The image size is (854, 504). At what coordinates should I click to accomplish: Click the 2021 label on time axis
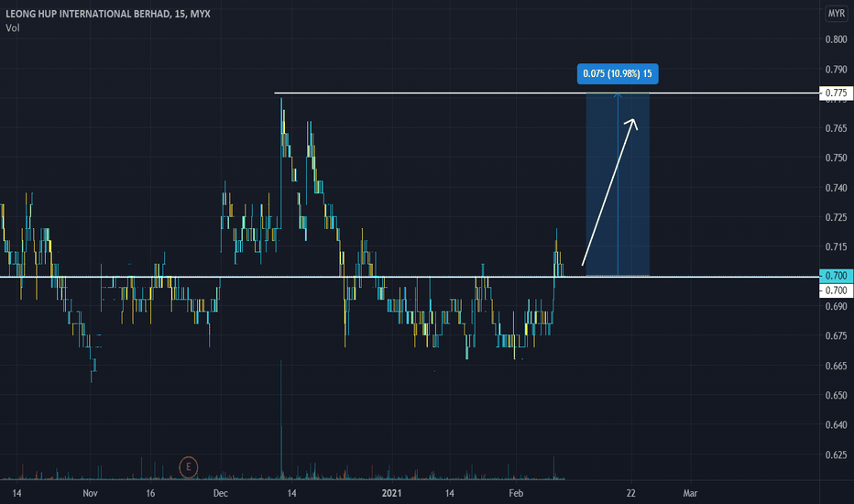391,493
